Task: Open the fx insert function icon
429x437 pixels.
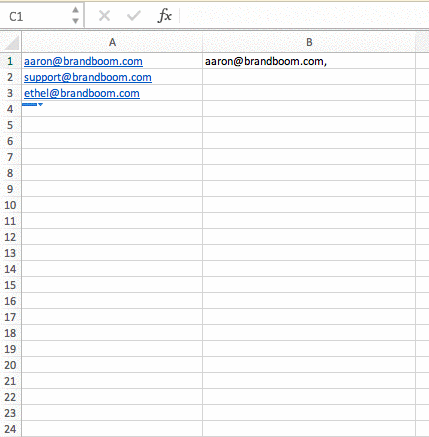Action: tap(165, 16)
